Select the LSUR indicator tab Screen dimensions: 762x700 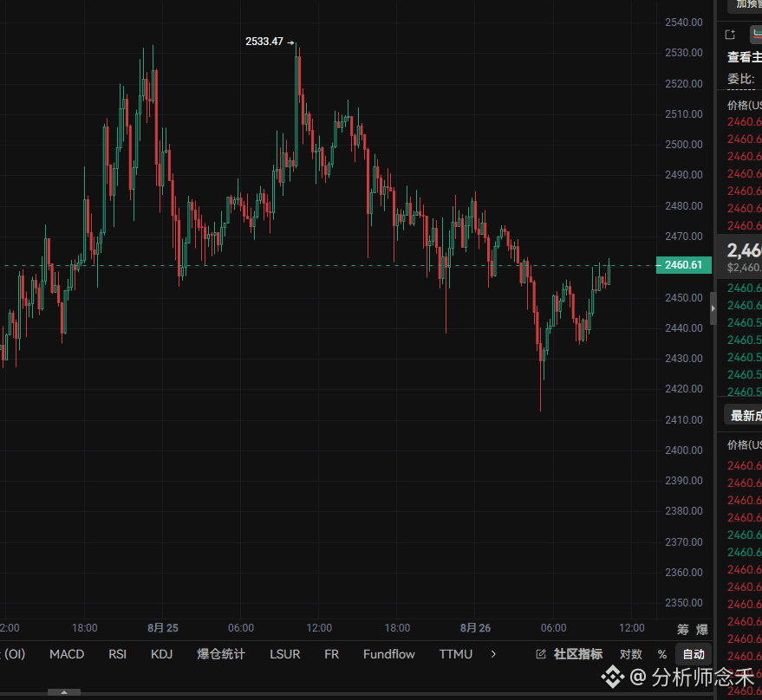point(285,654)
